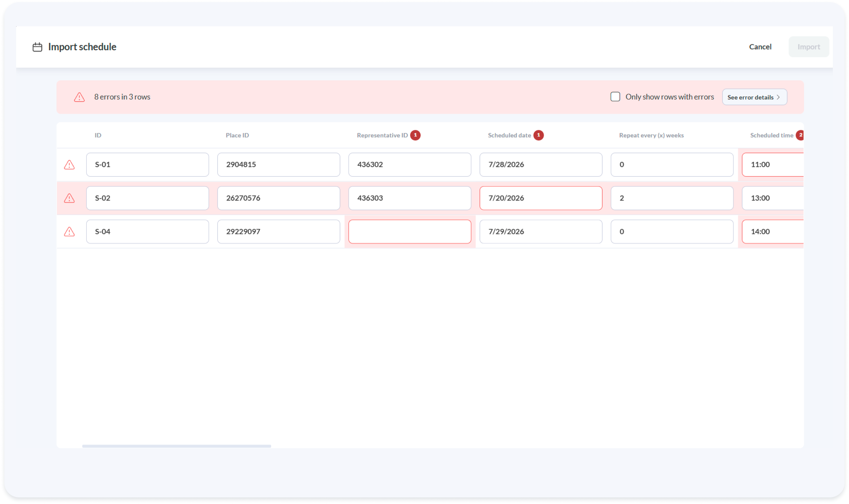849x504 pixels.
Task: Click the warning icon on row S-01
Action: click(x=69, y=165)
